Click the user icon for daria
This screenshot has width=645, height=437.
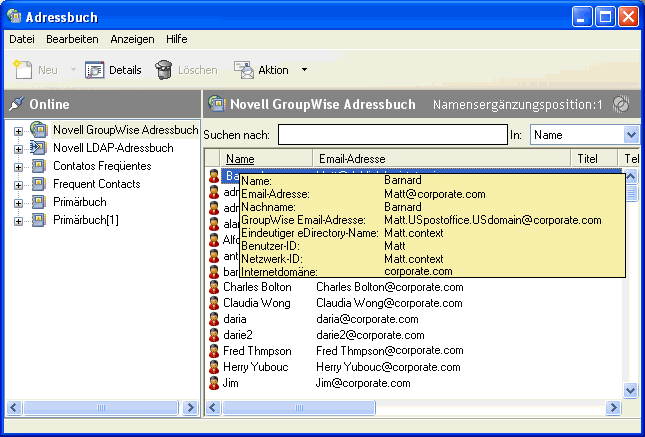pyautogui.click(x=213, y=319)
